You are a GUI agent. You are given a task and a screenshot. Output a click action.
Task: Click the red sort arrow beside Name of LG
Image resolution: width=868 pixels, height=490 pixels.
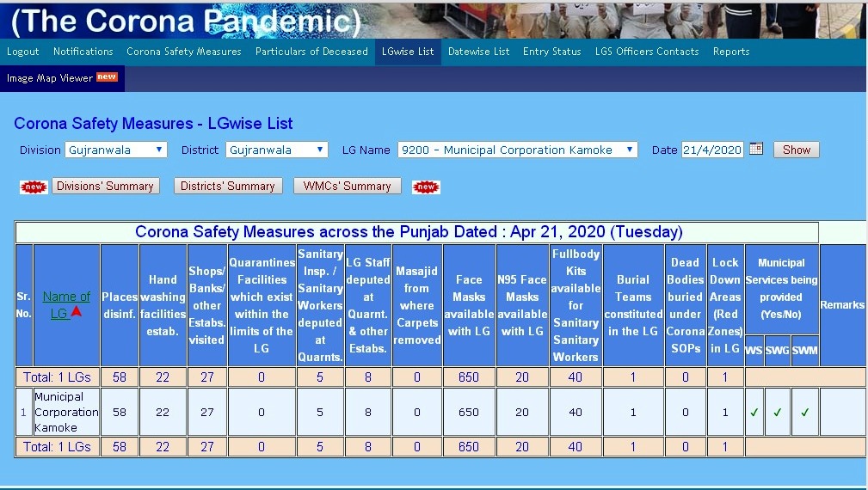pos(77,311)
